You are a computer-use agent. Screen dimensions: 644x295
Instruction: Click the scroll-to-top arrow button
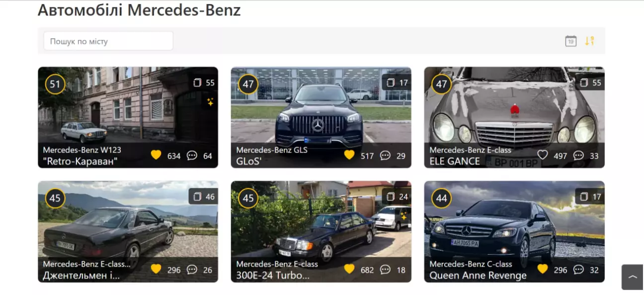click(633, 277)
